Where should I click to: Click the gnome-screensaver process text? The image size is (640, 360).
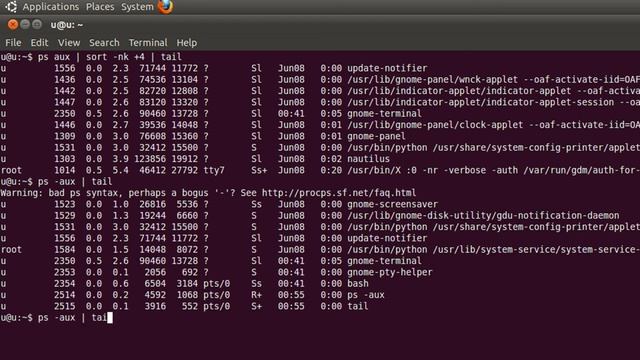click(393, 204)
